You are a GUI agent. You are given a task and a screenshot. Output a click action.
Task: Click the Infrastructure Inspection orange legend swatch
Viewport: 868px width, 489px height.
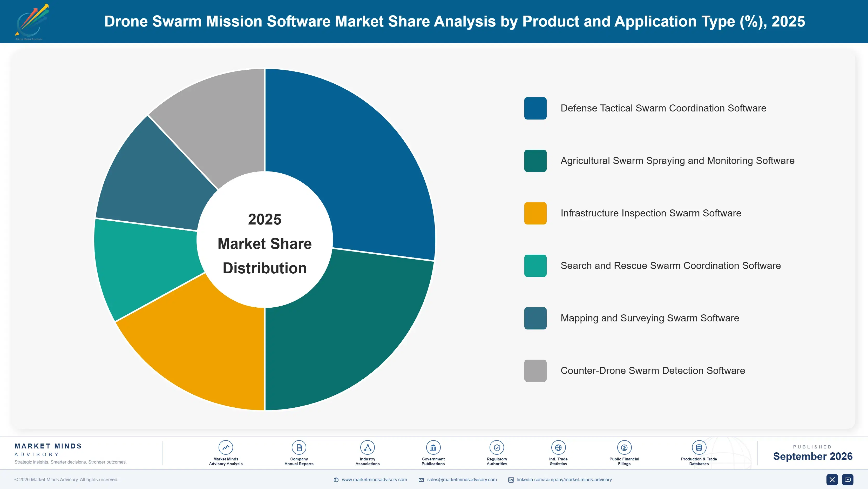(535, 213)
